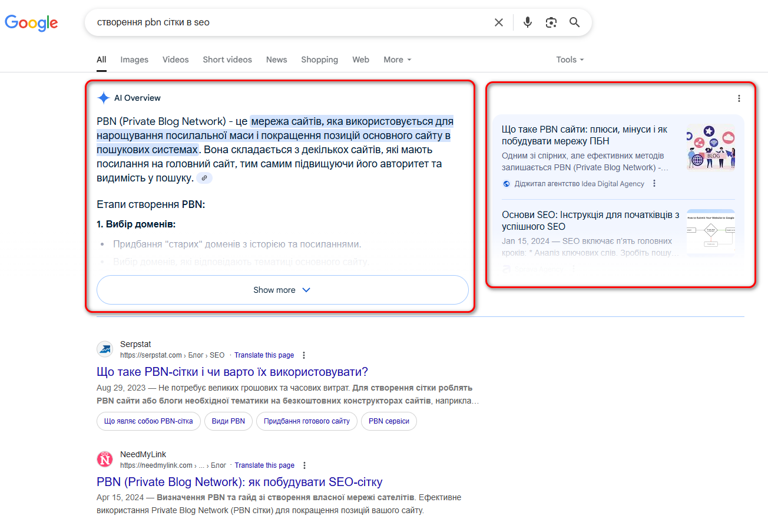768x532 pixels.
Task: Click the 'AI Overview' label
Action: click(x=137, y=98)
